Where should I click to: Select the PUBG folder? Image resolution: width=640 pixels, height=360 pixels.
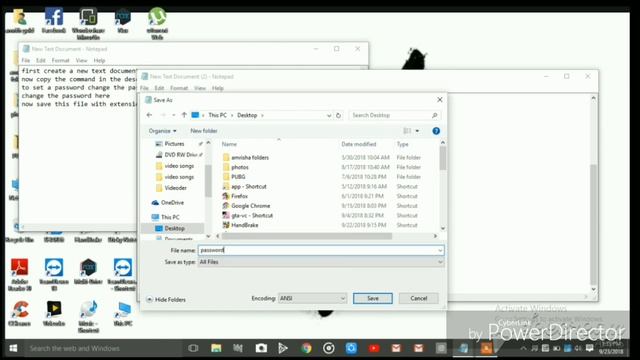click(238, 177)
